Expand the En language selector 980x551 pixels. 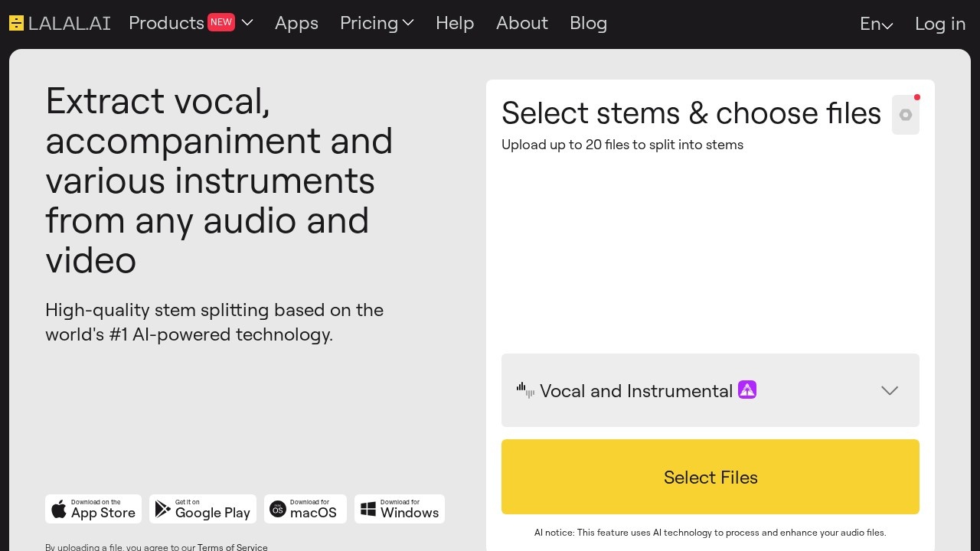[x=876, y=24]
